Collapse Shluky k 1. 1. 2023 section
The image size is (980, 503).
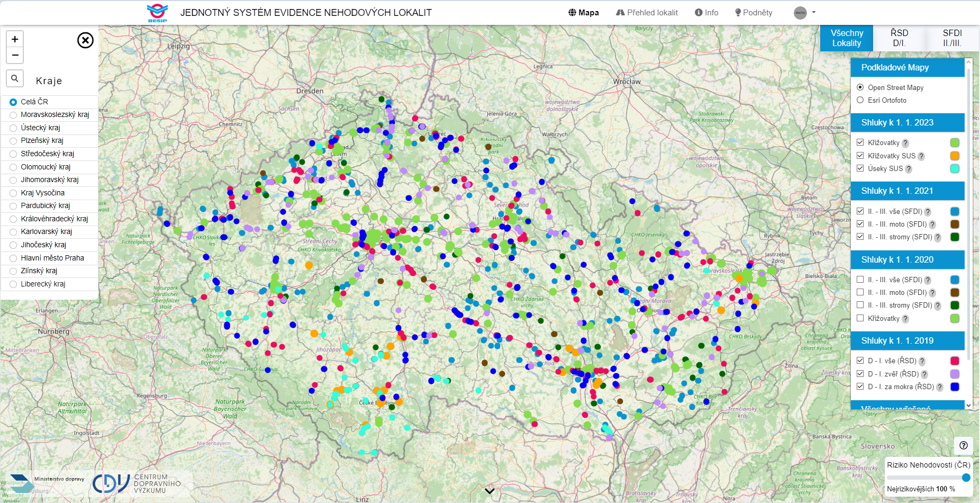pos(908,123)
